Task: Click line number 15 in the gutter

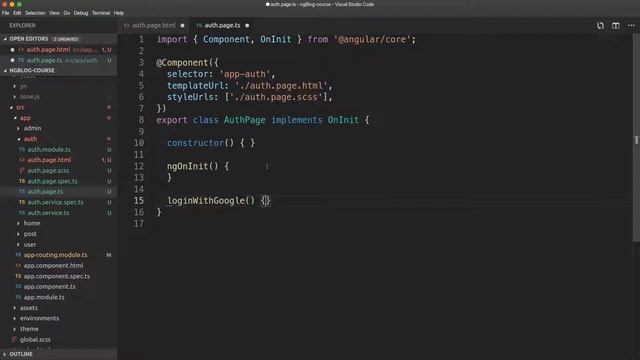Action: coord(139,201)
